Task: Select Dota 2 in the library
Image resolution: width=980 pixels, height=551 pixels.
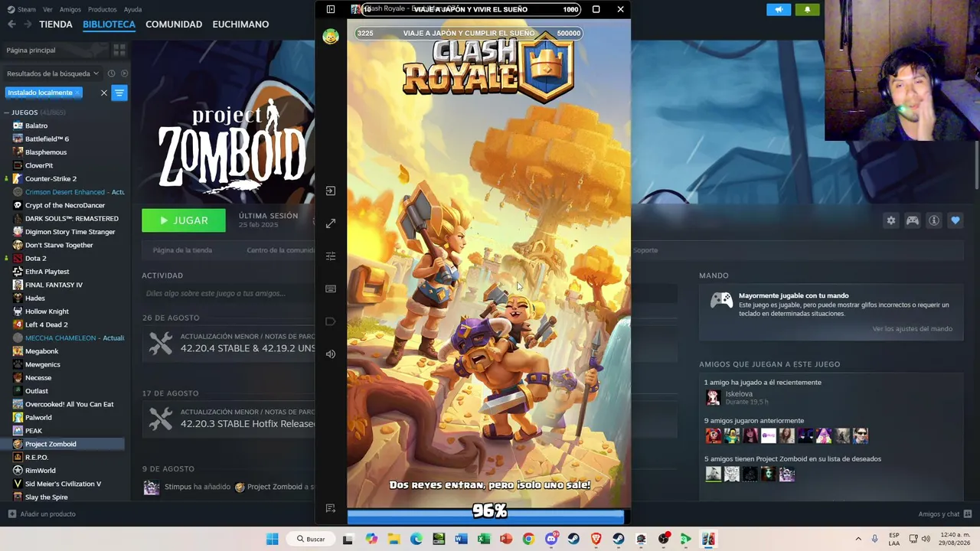Action: tap(35, 258)
